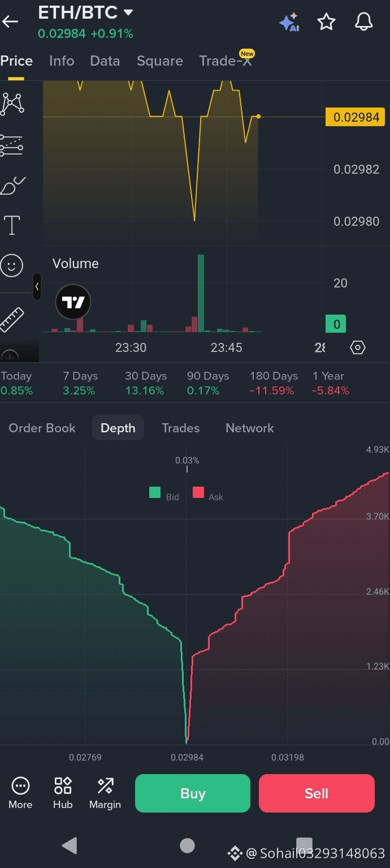Open the AI sparkle assistant icon
Screen dimensions: 390x868
point(289,22)
